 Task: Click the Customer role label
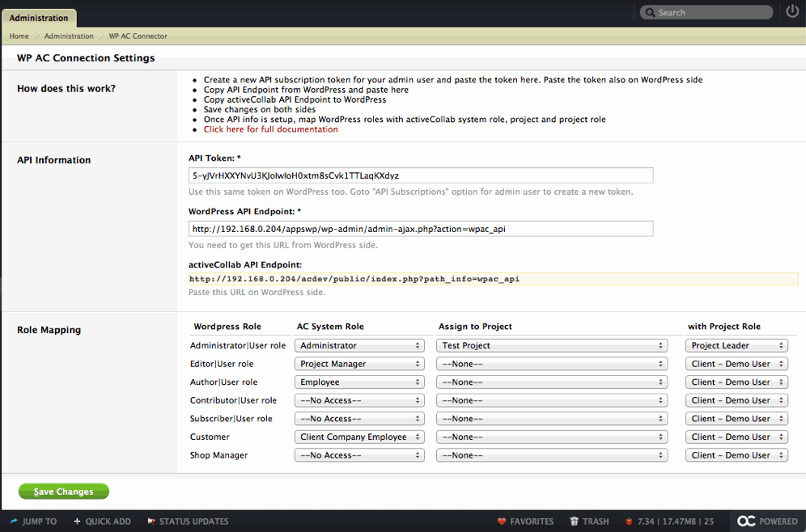(210, 437)
